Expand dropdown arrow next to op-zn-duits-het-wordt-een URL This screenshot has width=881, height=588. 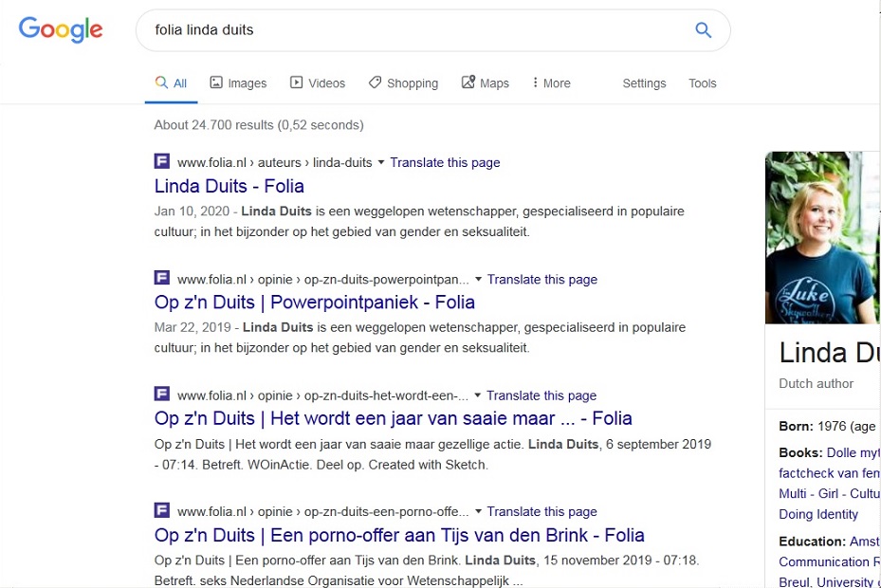(478, 395)
